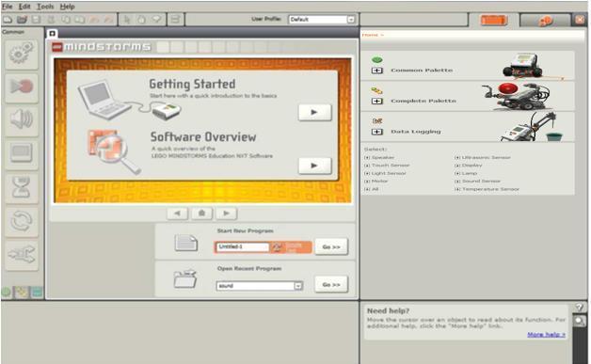Select the Pan hand tool
The height and width of the screenshot is (364, 591).
tap(141, 19)
